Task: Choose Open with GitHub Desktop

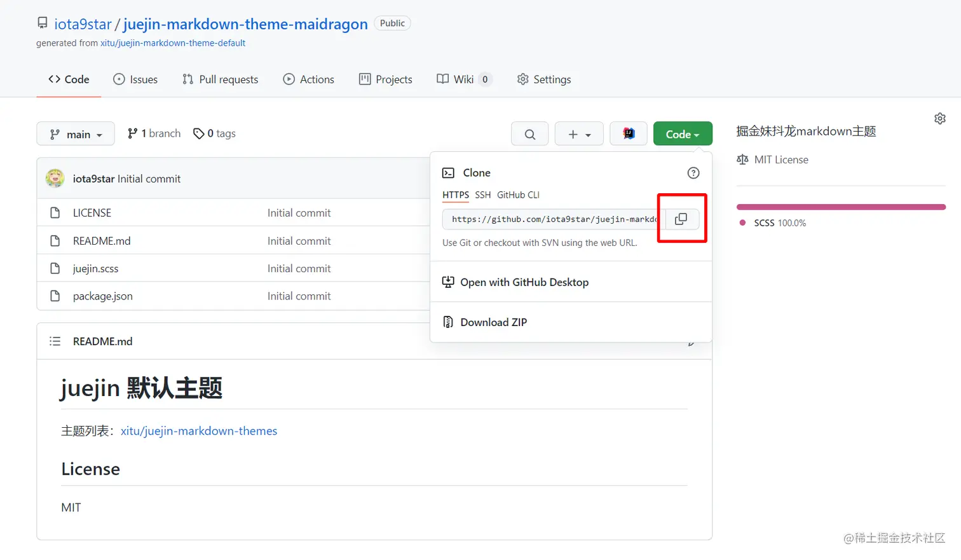Action: coord(524,282)
